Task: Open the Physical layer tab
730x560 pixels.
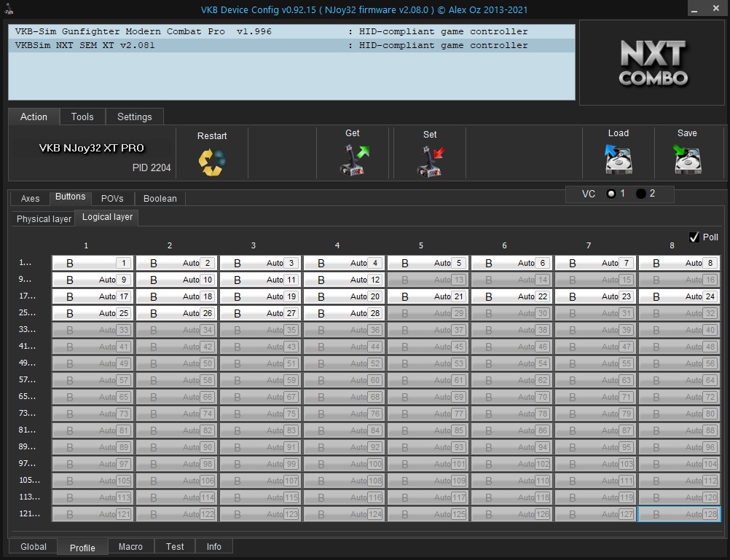Action: click(44, 219)
